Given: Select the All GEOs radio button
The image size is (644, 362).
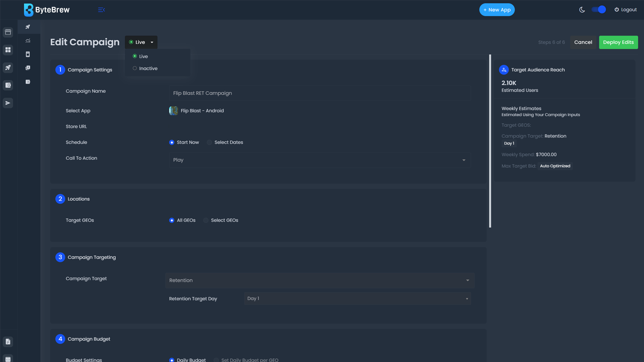Looking at the screenshot, I should click(172, 220).
